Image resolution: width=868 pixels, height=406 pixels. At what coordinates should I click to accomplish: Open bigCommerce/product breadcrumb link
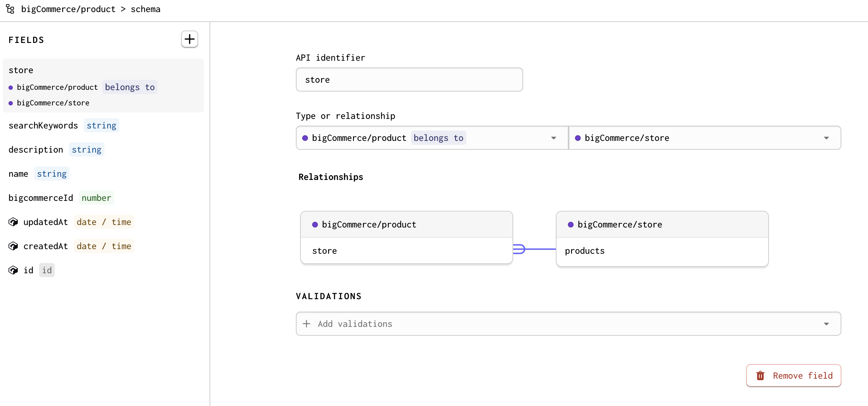click(x=68, y=9)
